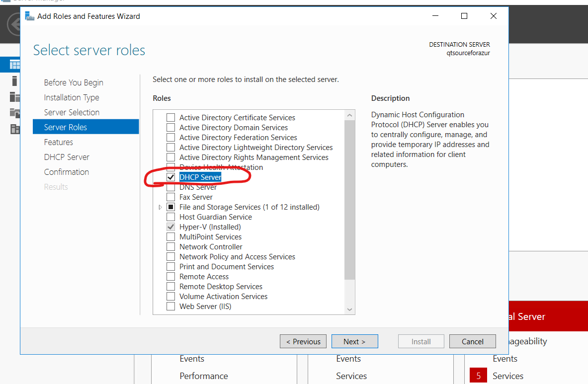The image size is (588, 384).
Task: Enable the Web Server (IIS) role
Action: [x=171, y=306]
